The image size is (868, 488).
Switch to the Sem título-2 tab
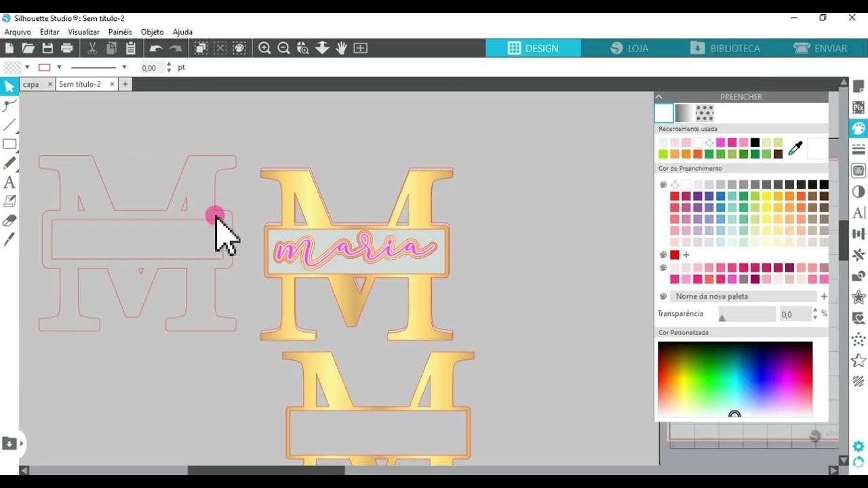(x=80, y=84)
